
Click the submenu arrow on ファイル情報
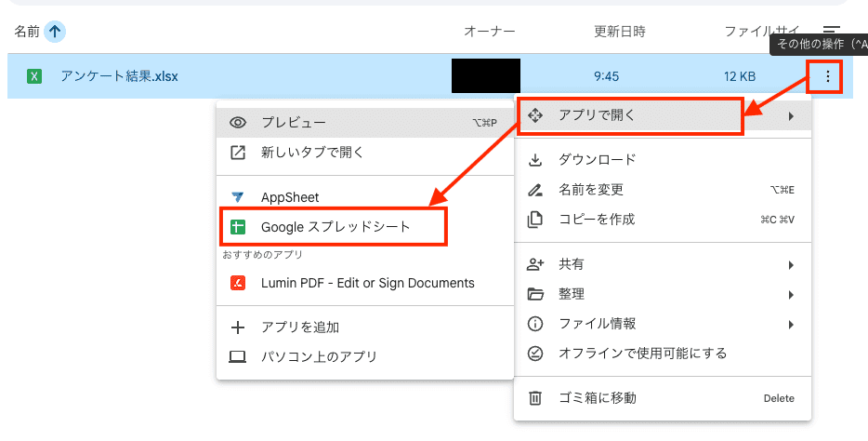[x=791, y=324]
